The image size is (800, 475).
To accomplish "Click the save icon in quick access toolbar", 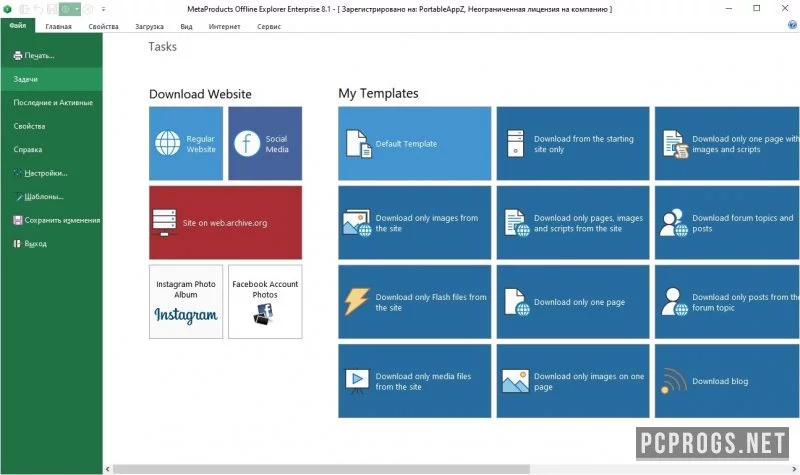I will 52,9.
